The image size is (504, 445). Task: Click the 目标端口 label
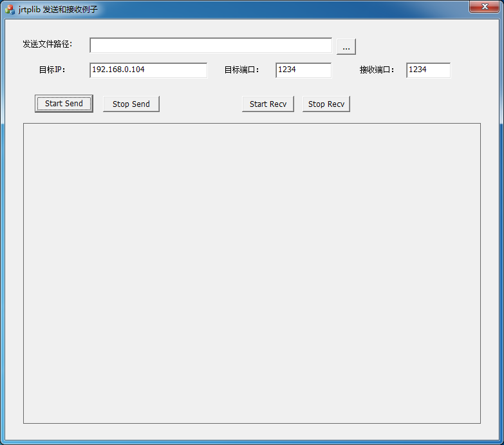[241, 70]
